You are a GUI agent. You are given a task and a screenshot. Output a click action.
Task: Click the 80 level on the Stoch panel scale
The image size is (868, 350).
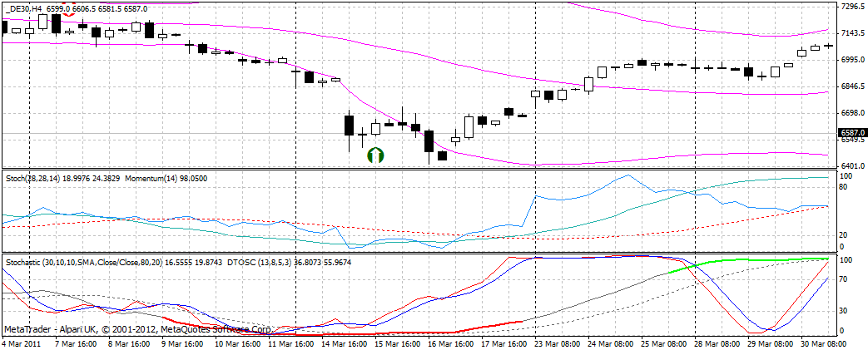pos(844,187)
